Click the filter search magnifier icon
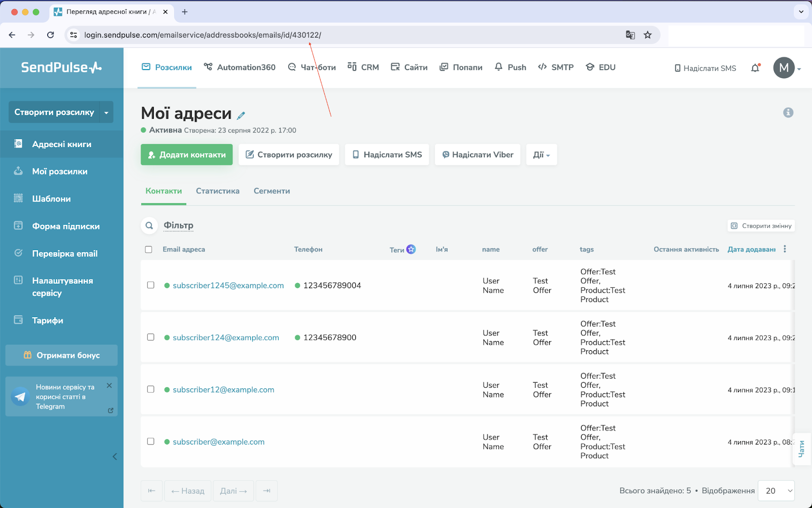This screenshot has height=508, width=812. (x=149, y=225)
